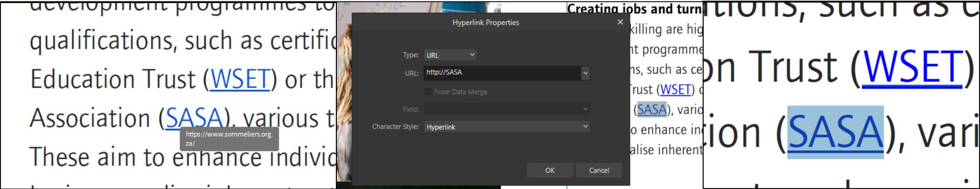980x189 pixels.
Task: Click the small WSET link behind the dialog
Action: [x=676, y=90]
